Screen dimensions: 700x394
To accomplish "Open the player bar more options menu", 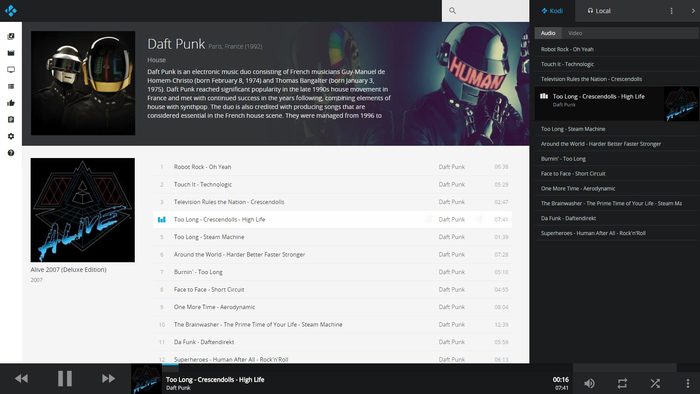I will (x=688, y=383).
